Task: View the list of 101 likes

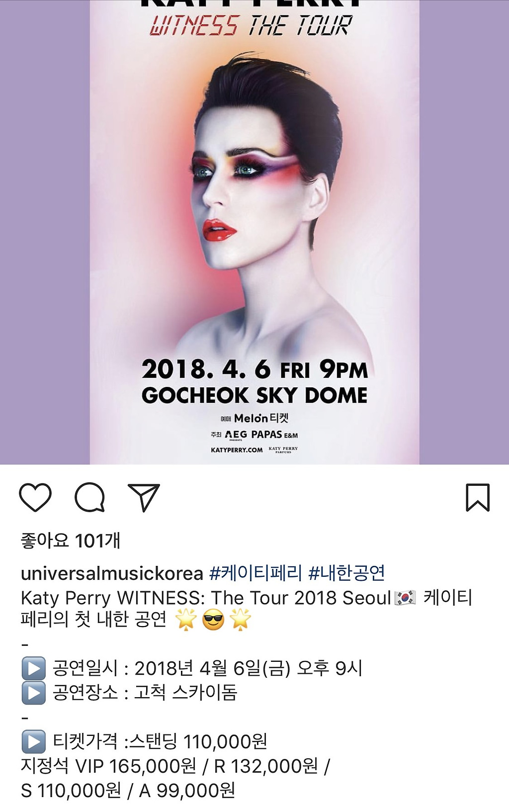Action: (x=71, y=540)
